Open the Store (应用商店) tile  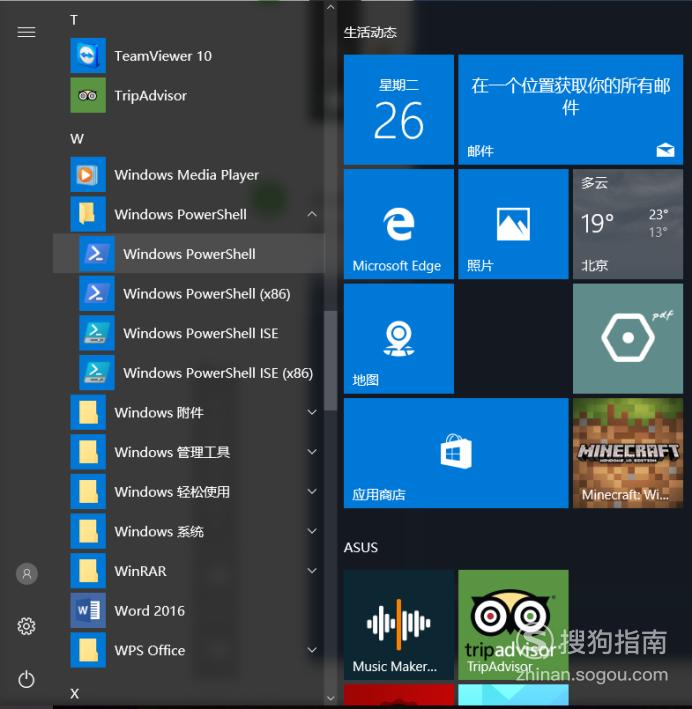pyautogui.click(x=456, y=453)
